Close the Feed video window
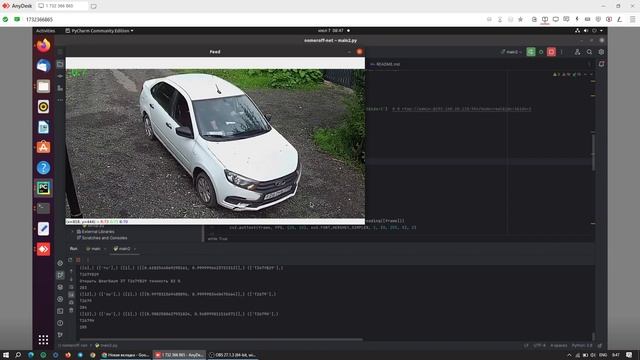Viewport: 640px width, 360px height. point(359,52)
